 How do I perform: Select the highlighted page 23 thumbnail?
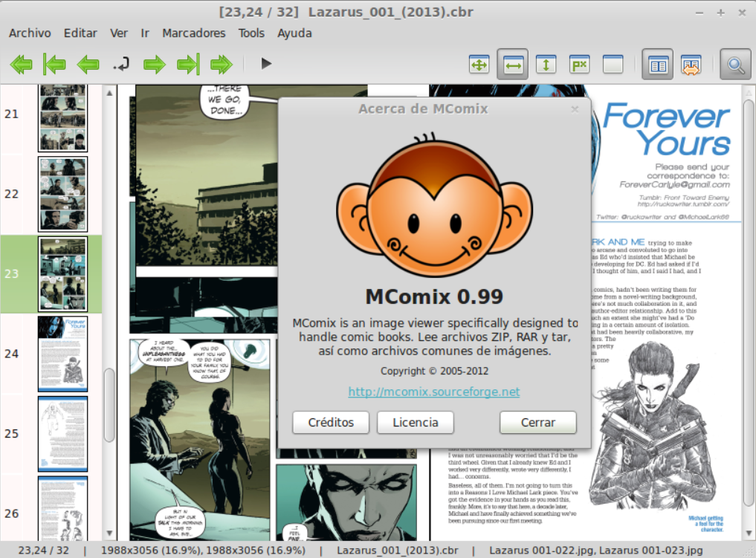point(62,273)
